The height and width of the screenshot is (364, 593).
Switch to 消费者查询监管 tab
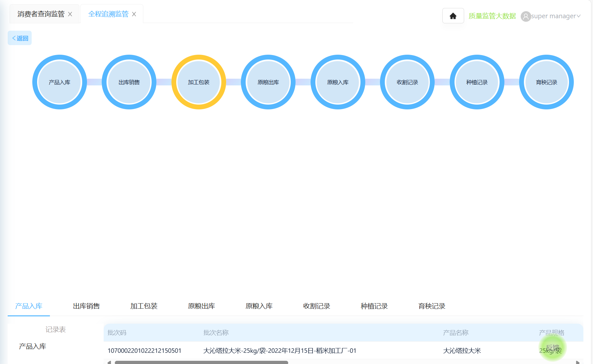[41, 14]
